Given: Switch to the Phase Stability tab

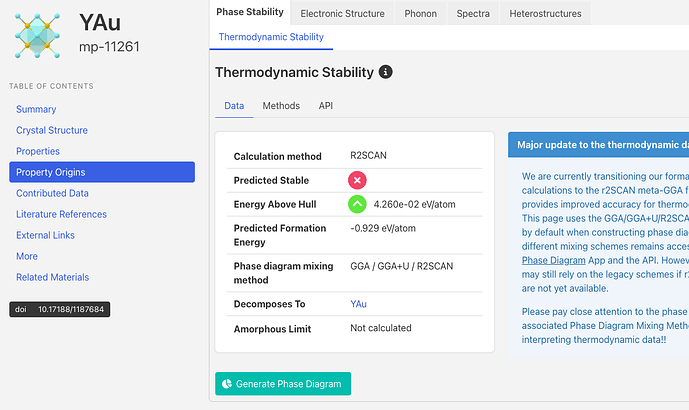Looking at the screenshot, I should pos(250,12).
